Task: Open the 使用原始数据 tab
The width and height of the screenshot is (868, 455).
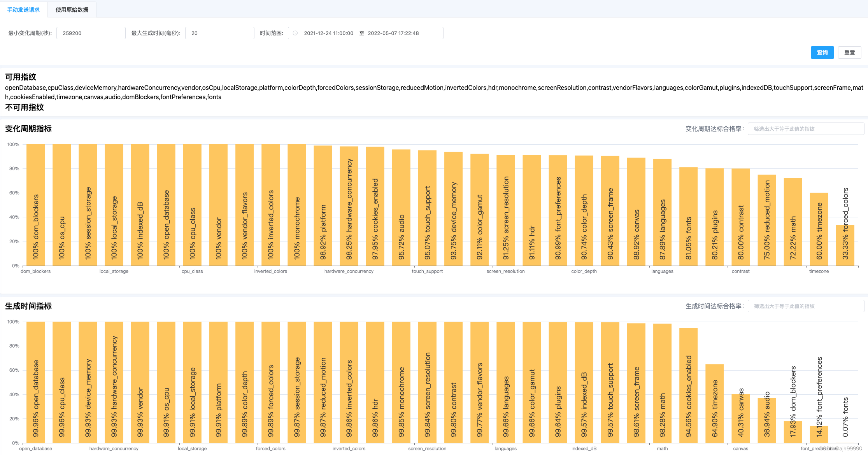Action: coord(72,10)
